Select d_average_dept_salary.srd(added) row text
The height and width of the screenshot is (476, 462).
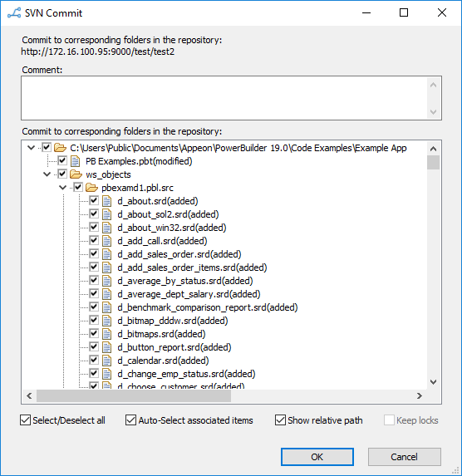[x=189, y=294]
